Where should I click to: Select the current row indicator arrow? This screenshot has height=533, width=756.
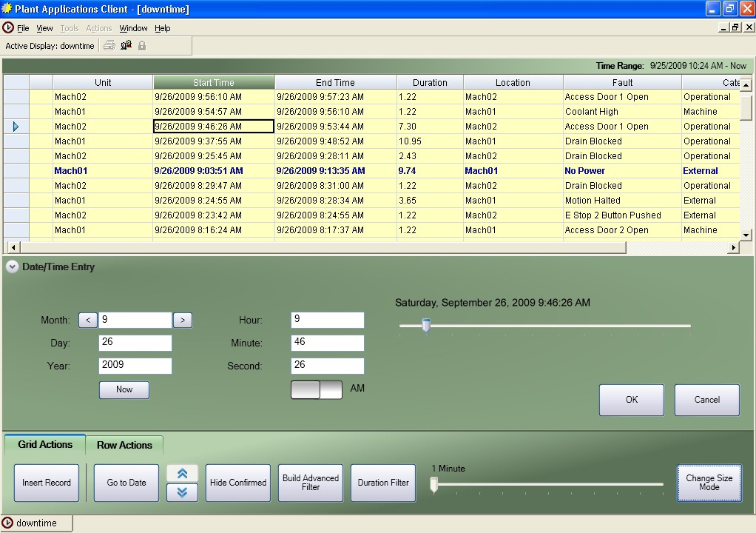pyautogui.click(x=16, y=127)
